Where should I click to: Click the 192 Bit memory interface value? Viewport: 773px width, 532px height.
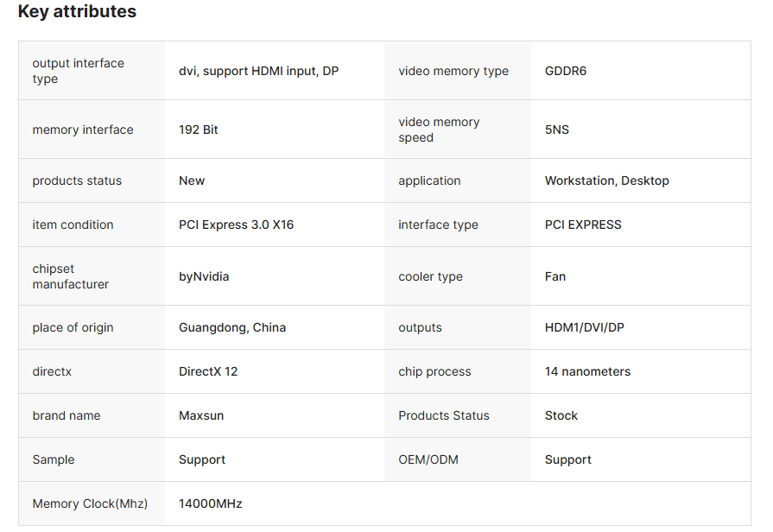click(x=198, y=130)
